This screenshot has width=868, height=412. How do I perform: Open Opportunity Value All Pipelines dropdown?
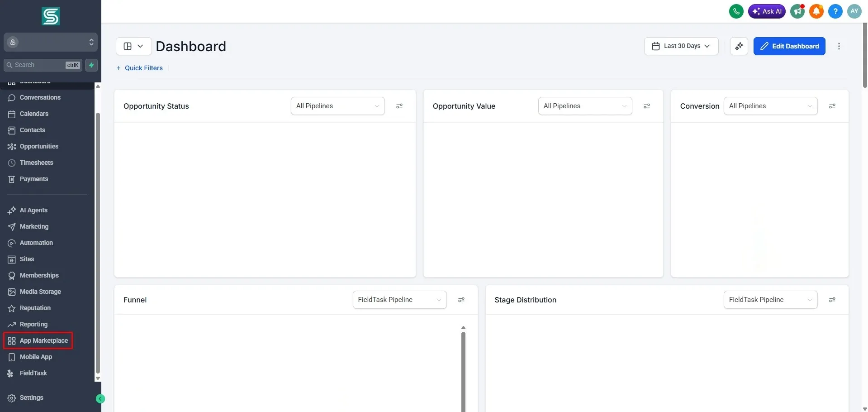585,106
